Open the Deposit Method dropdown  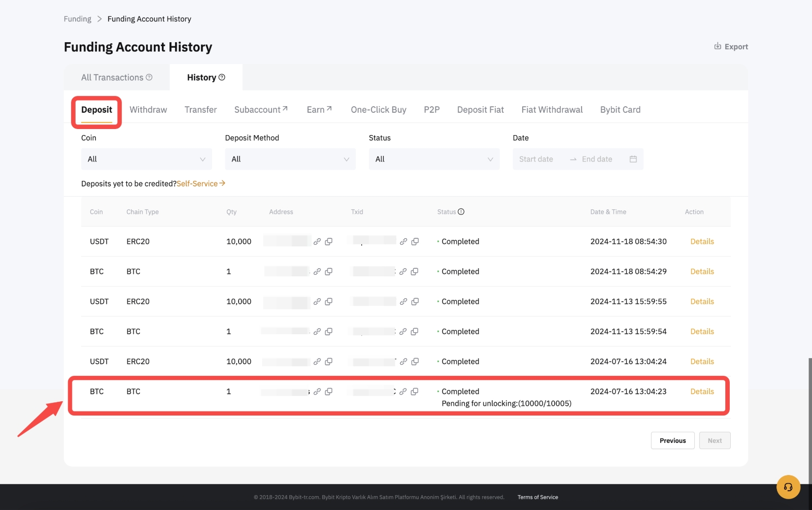[290, 159]
